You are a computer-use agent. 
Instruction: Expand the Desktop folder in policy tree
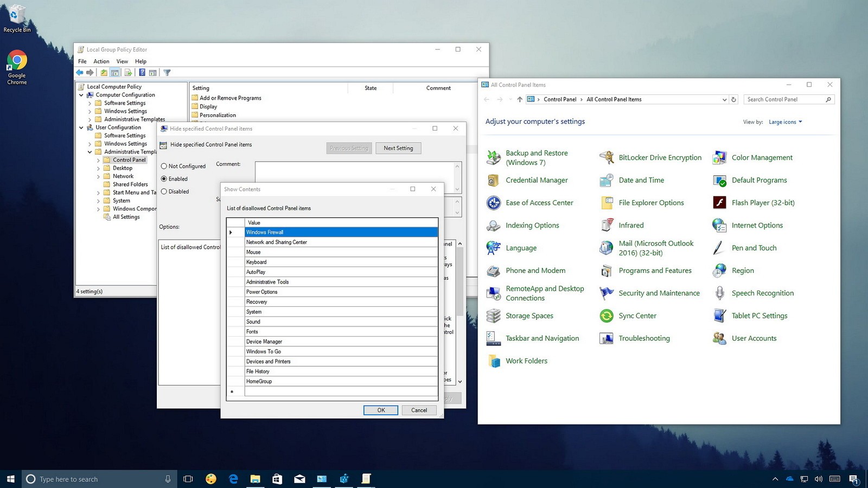pos(98,168)
